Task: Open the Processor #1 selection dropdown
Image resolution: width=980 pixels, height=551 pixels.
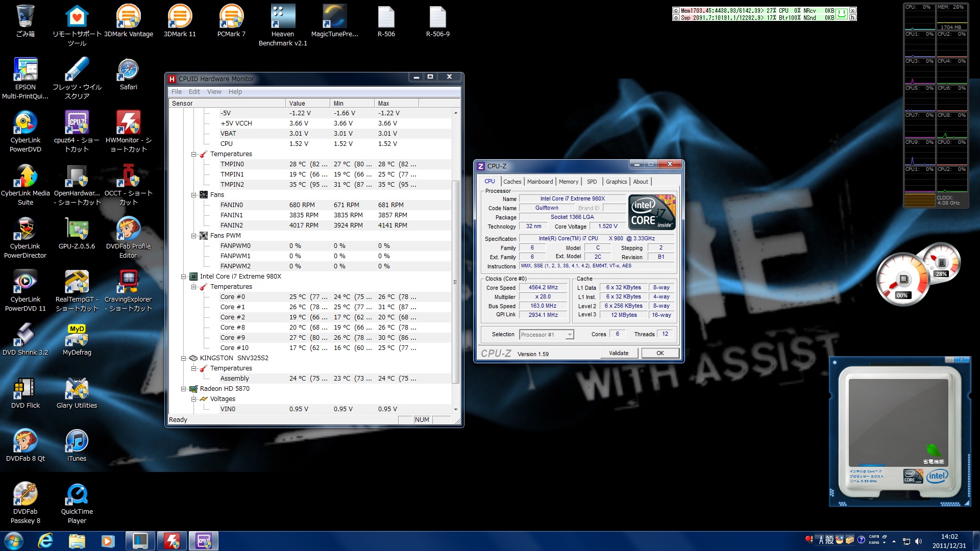Action: coord(570,335)
